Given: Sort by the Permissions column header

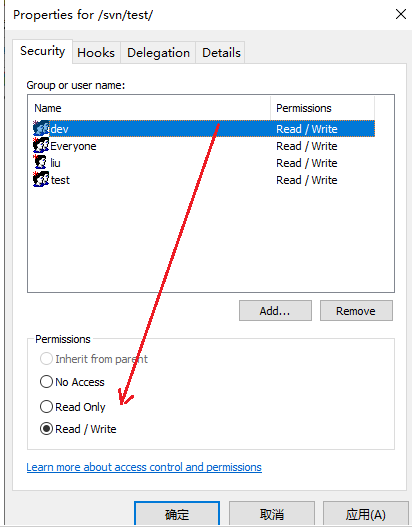Looking at the screenshot, I should click(x=322, y=108).
